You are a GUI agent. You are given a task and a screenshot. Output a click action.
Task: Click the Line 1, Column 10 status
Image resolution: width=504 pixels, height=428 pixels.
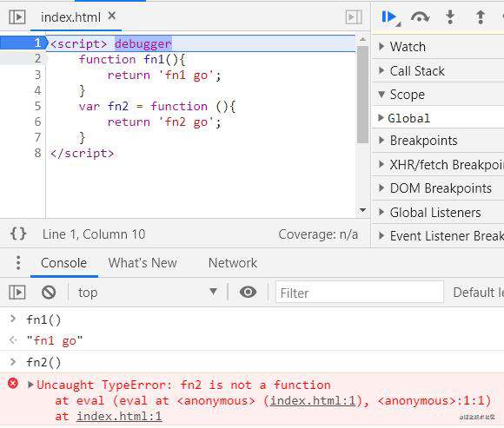(94, 234)
